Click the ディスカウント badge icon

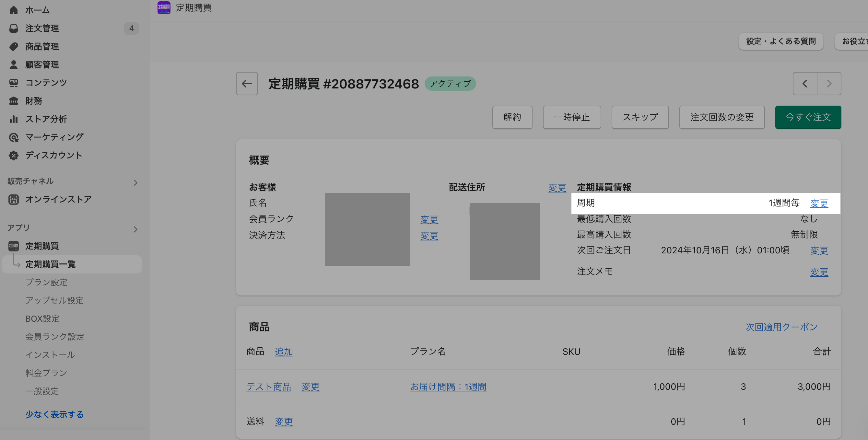[14, 155]
